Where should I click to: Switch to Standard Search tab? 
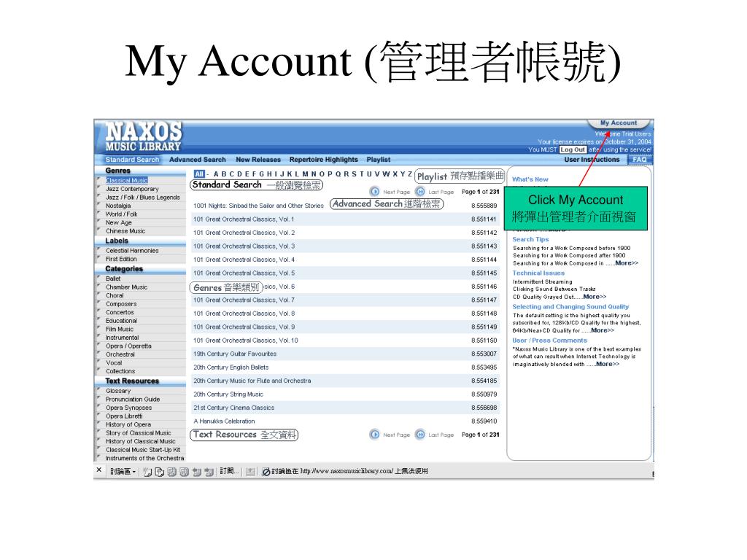tap(132, 160)
